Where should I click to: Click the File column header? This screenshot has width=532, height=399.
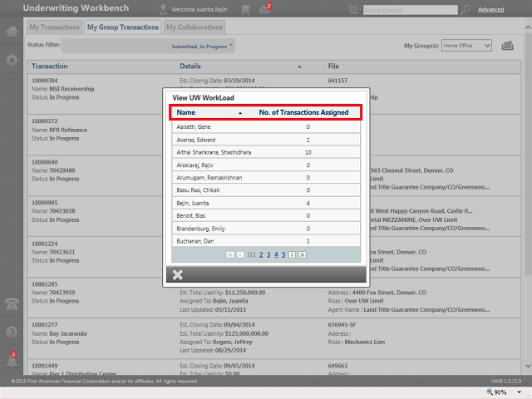tap(333, 66)
